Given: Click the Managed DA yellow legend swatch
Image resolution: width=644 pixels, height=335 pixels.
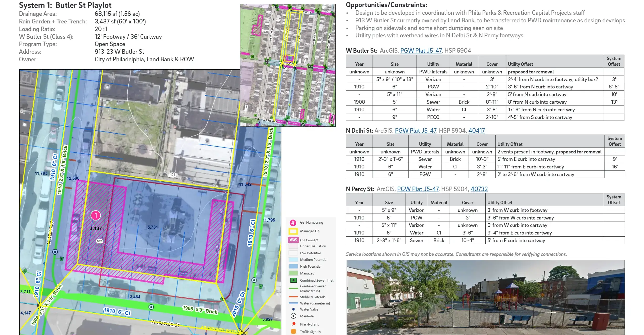Looking at the screenshot, I should pyautogui.click(x=293, y=231).
